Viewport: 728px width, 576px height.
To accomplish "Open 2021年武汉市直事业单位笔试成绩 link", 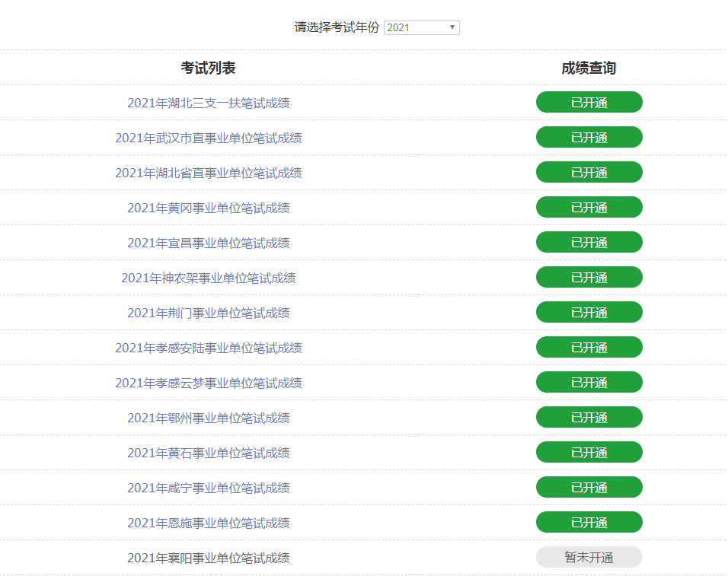I will [208, 138].
